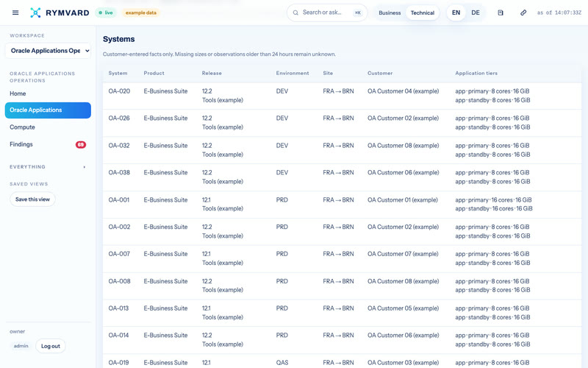Screen dimensions: 588x368
Task: Select system OA-026 row
Action: tap(342, 123)
